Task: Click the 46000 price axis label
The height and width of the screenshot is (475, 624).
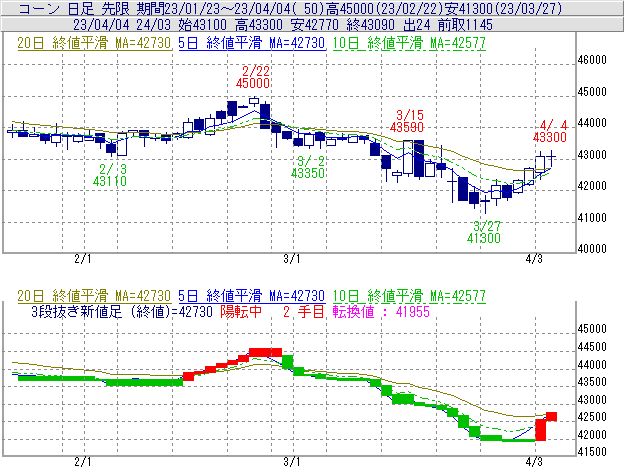Action: pos(588,60)
